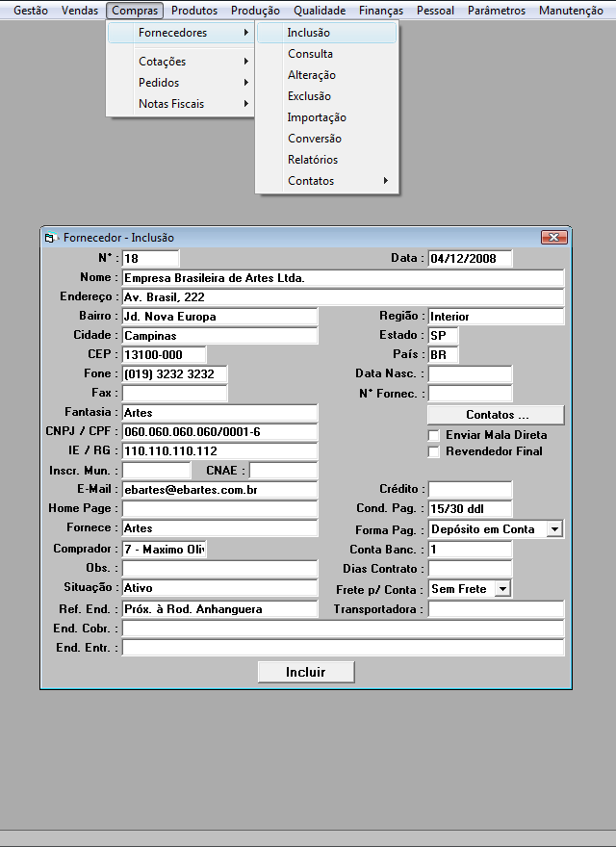Viewport: 616px width, 847px height.
Task: Click the empty N° Fornec. field
Action: click(x=470, y=394)
